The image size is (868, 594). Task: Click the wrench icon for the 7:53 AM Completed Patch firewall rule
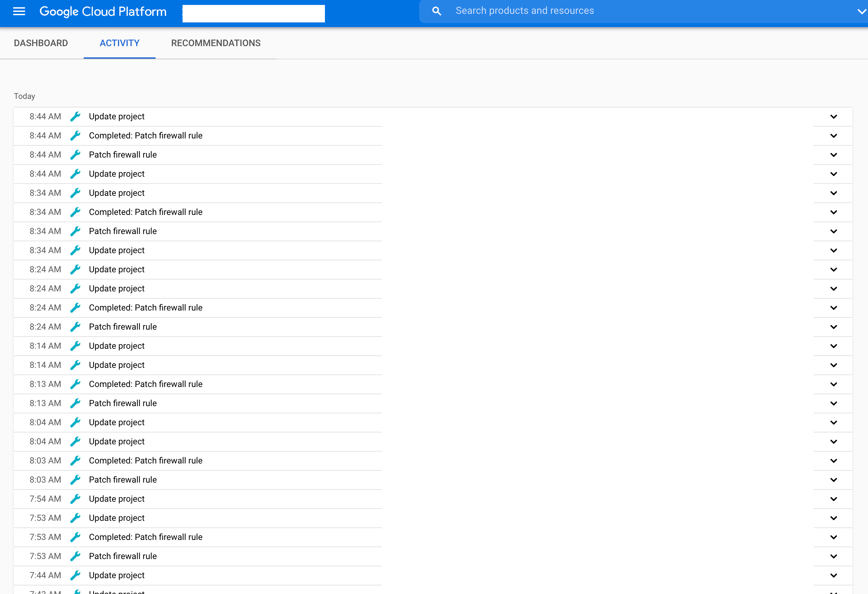click(x=75, y=537)
